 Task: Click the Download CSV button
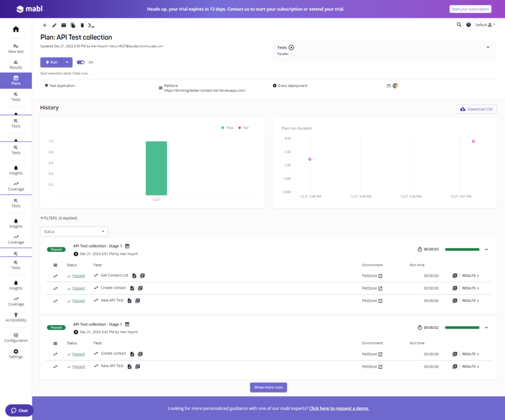click(476, 109)
